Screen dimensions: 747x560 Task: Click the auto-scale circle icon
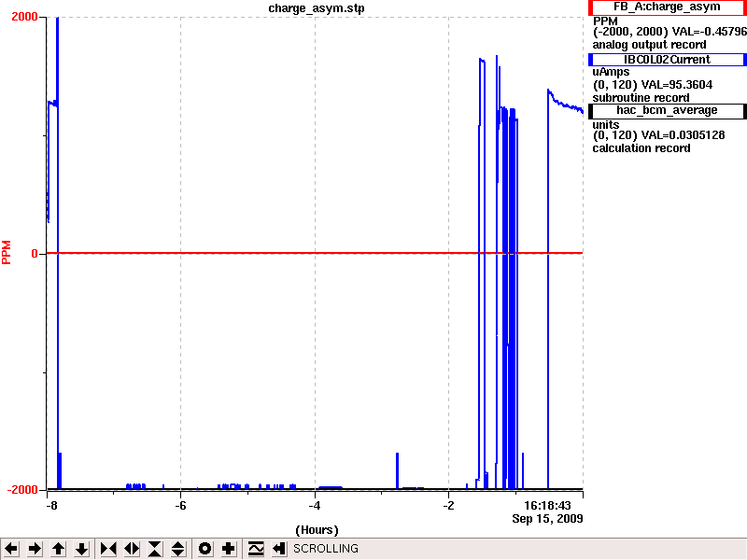pos(204,549)
